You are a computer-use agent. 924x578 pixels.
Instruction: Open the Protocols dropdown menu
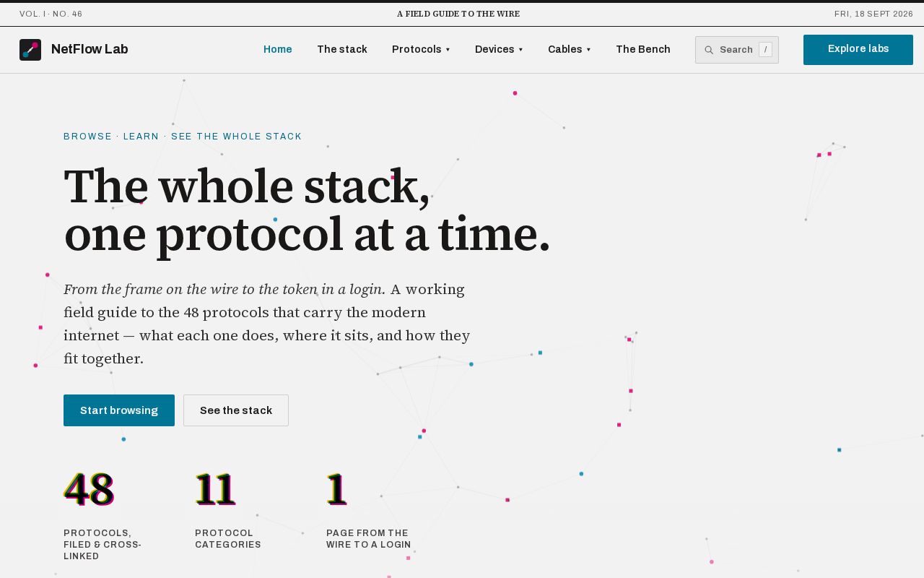[x=421, y=49]
